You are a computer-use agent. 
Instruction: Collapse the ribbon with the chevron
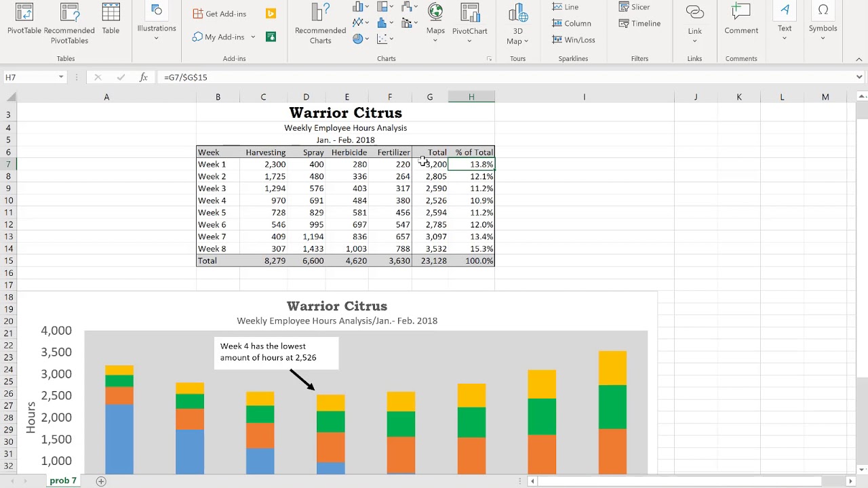pos(859,60)
